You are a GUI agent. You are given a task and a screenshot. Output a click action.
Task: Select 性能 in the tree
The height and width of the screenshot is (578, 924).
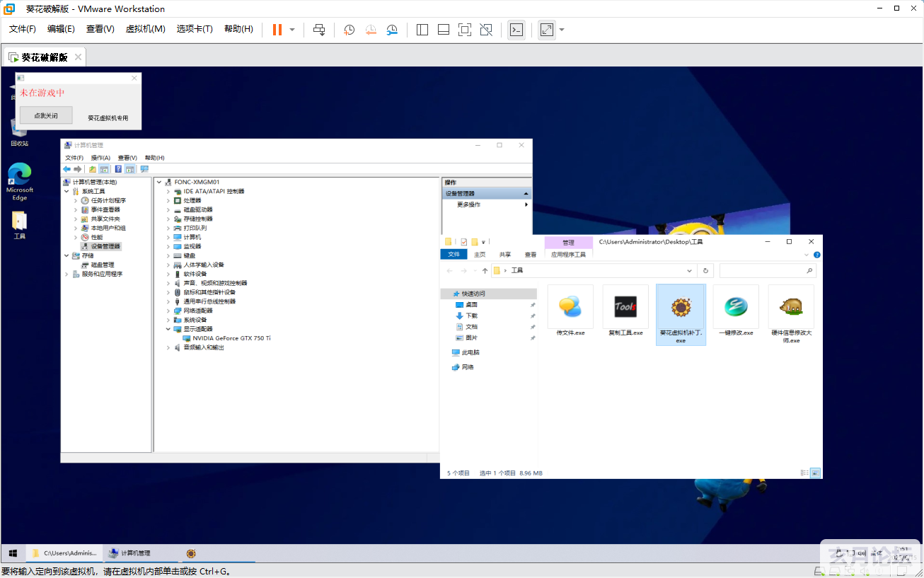(x=96, y=237)
